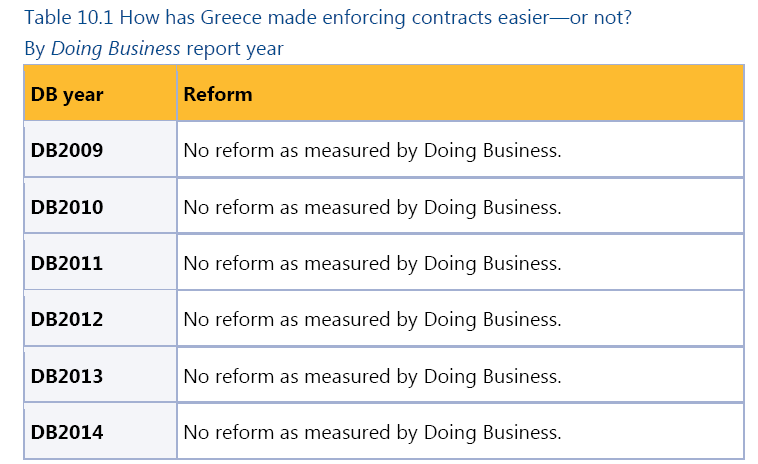Click the DB2011 row label

point(67,263)
